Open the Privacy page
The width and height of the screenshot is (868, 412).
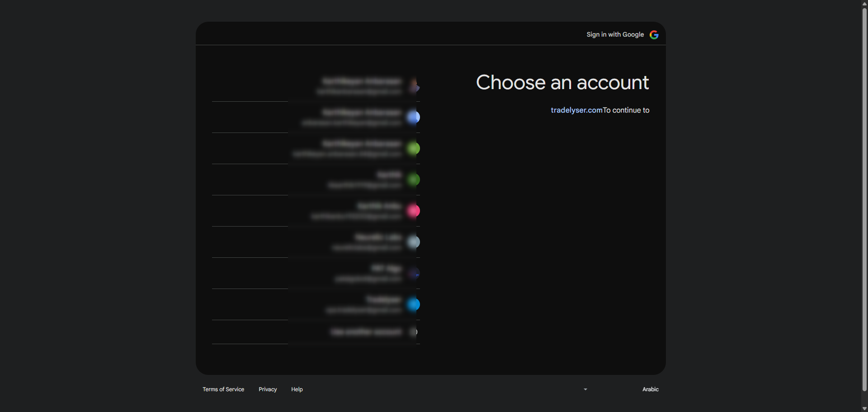tap(267, 389)
